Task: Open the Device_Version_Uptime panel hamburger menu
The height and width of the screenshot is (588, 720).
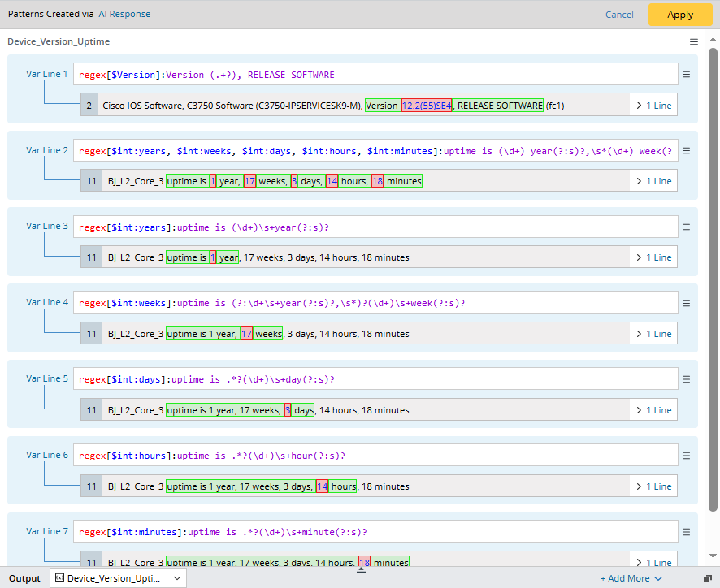Action: click(693, 41)
